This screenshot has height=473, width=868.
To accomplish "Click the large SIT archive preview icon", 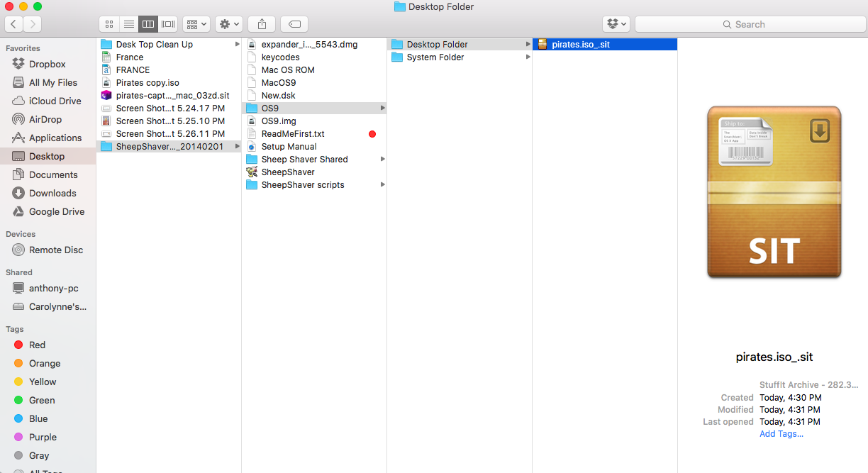I will click(774, 192).
